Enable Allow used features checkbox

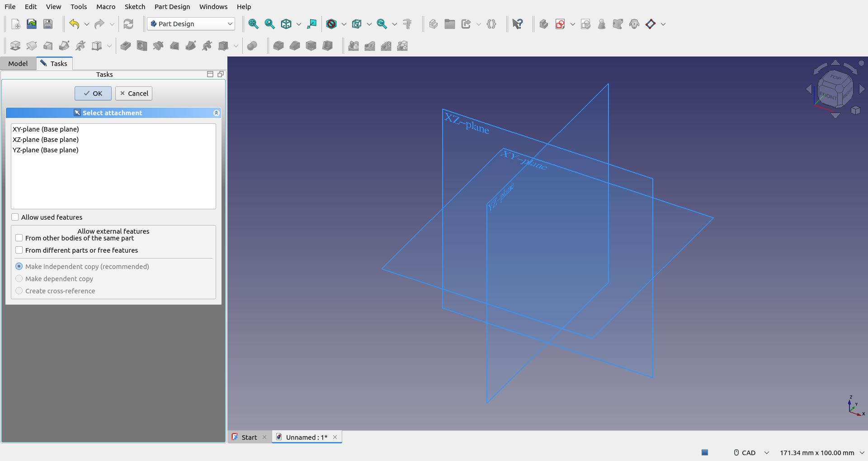pos(15,217)
